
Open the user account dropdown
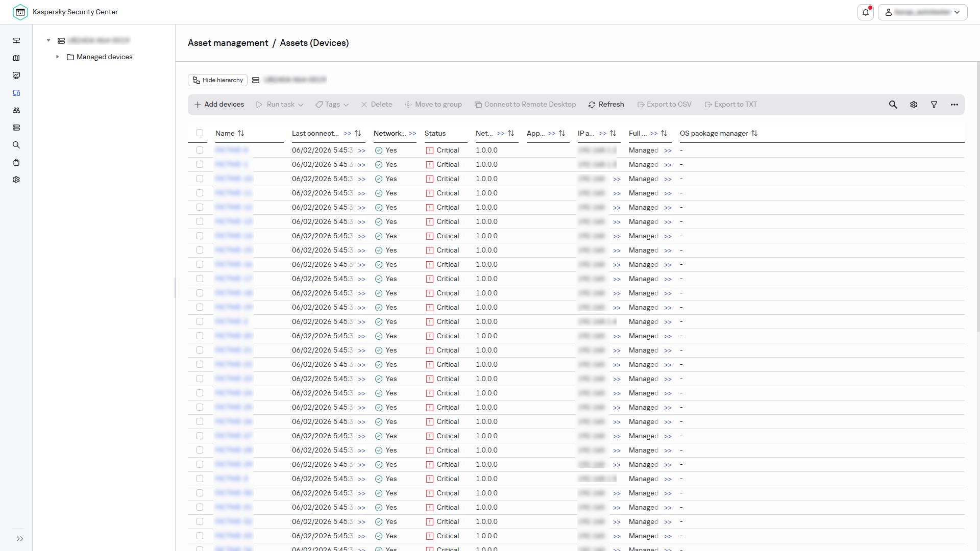click(923, 12)
